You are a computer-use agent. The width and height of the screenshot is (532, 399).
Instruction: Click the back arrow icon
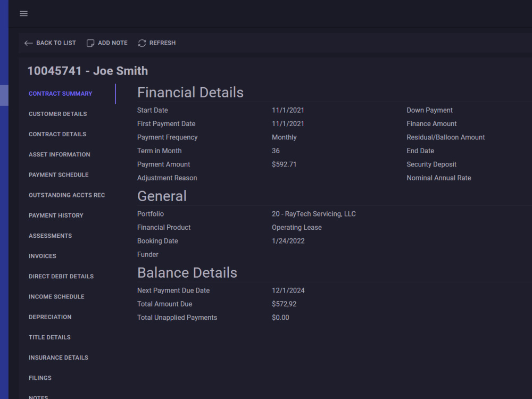[29, 43]
